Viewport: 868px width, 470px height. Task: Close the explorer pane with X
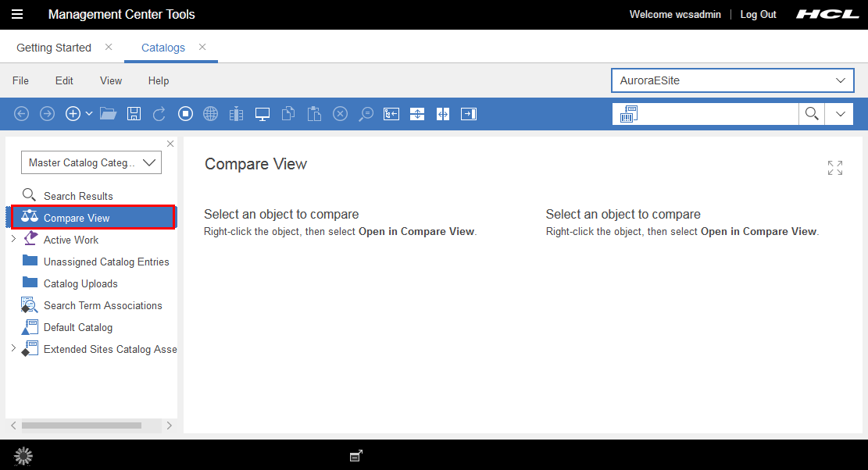point(170,144)
